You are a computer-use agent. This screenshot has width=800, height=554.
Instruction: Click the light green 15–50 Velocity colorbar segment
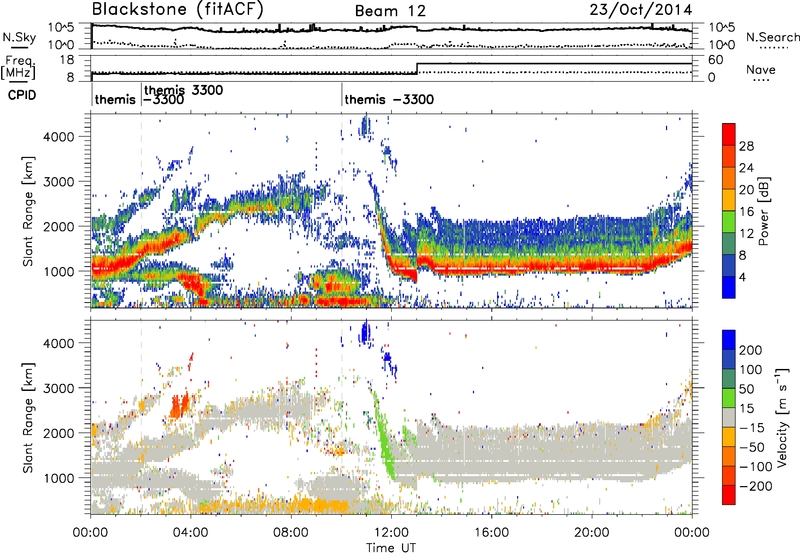click(729, 398)
